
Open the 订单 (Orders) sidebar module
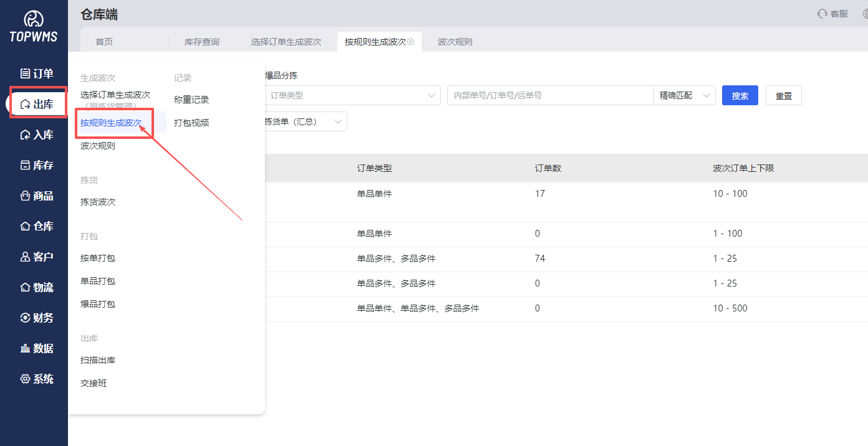coord(36,73)
